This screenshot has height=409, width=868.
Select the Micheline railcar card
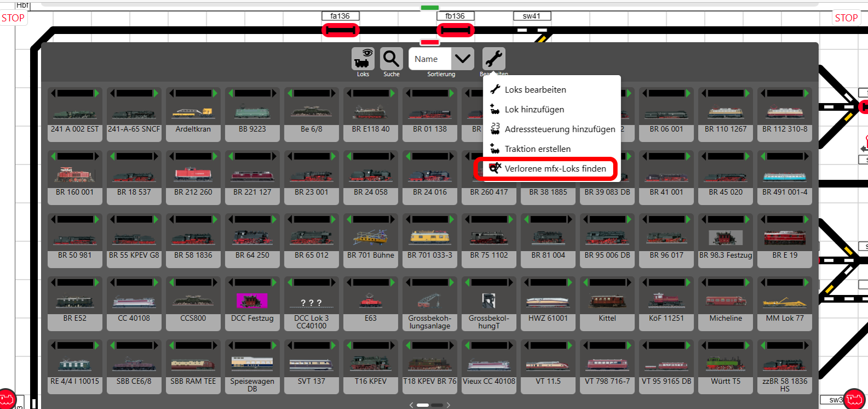click(726, 304)
